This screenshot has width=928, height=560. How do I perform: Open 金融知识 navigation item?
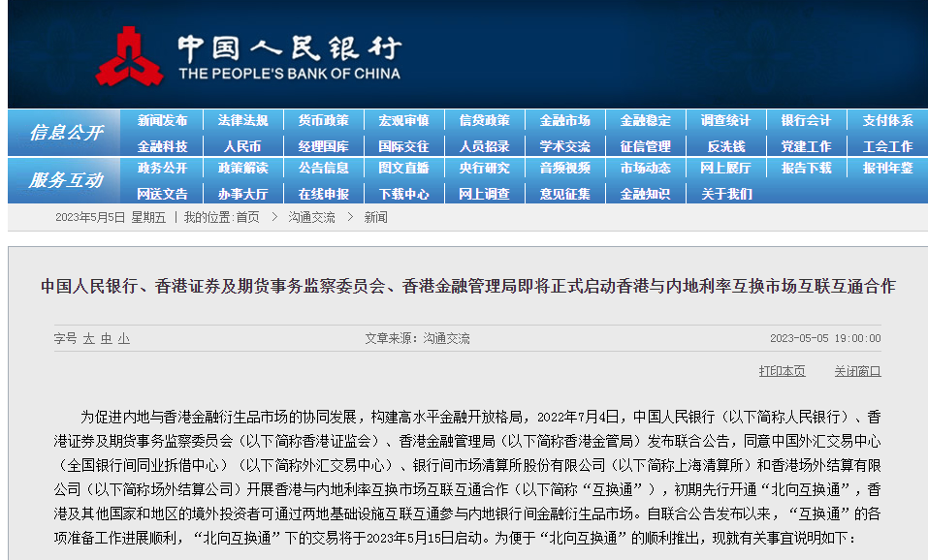[x=645, y=194]
